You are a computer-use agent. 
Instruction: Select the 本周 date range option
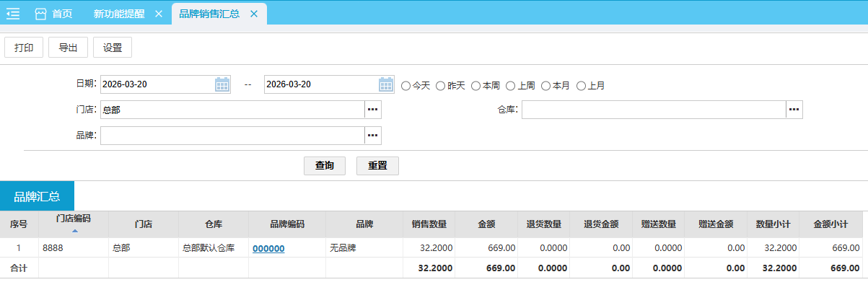(x=475, y=86)
